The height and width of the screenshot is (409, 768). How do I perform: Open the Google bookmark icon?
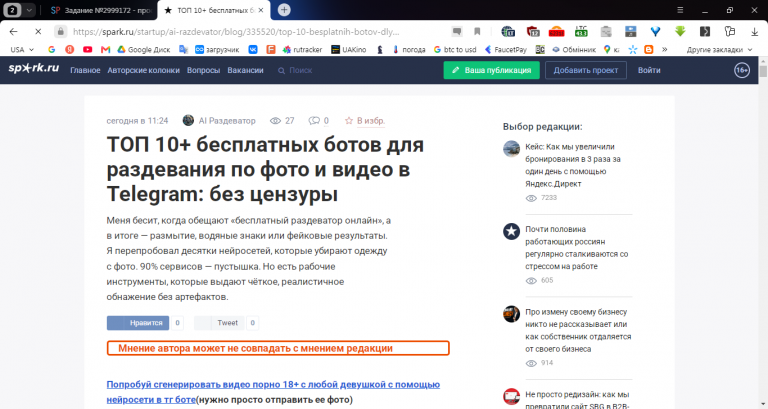pos(51,49)
